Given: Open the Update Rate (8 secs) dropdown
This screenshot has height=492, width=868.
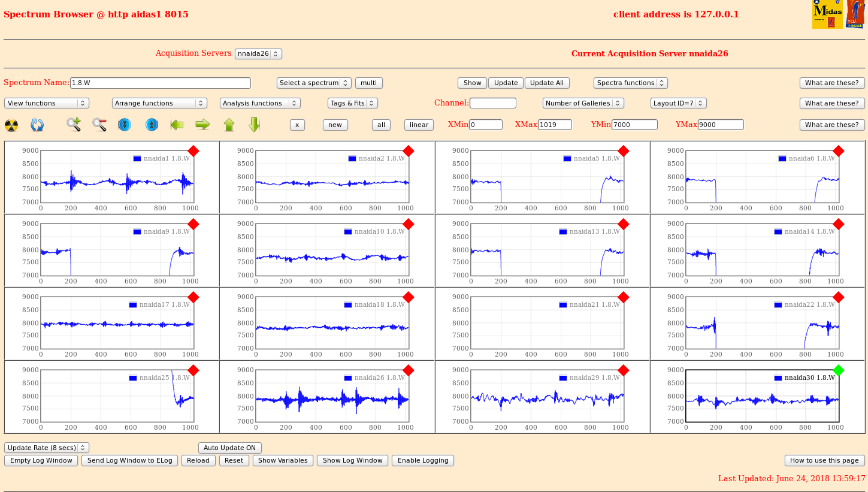Looking at the screenshot, I should (47, 448).
